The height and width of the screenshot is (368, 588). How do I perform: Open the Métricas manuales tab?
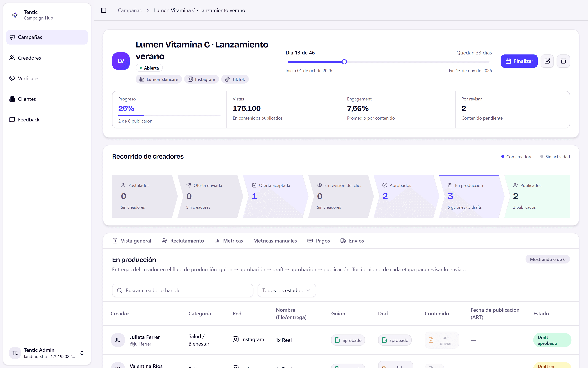point(275,241)
